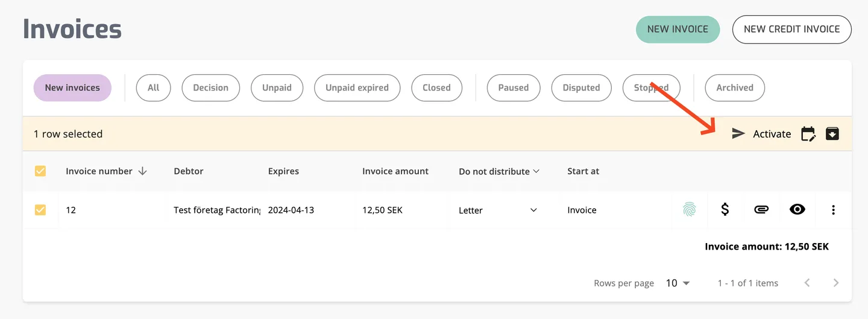The image size is (868, 319).
Task: Click the Invoice number column header text
Action: [x=99, y=171]
